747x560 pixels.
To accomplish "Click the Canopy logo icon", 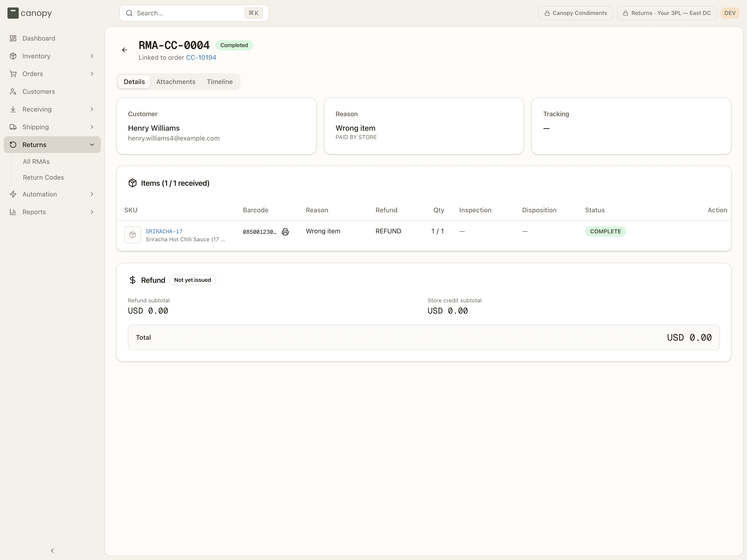I will 13,13.
